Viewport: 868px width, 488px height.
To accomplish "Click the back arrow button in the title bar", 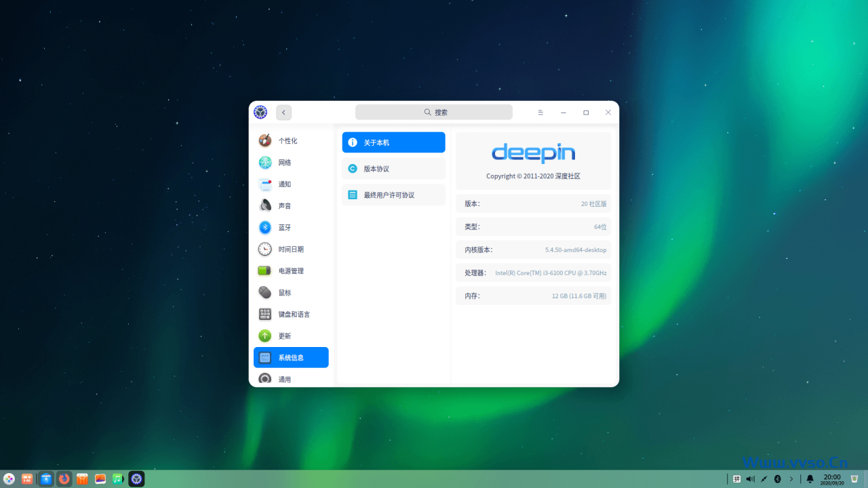I will [x=283, y=113].
